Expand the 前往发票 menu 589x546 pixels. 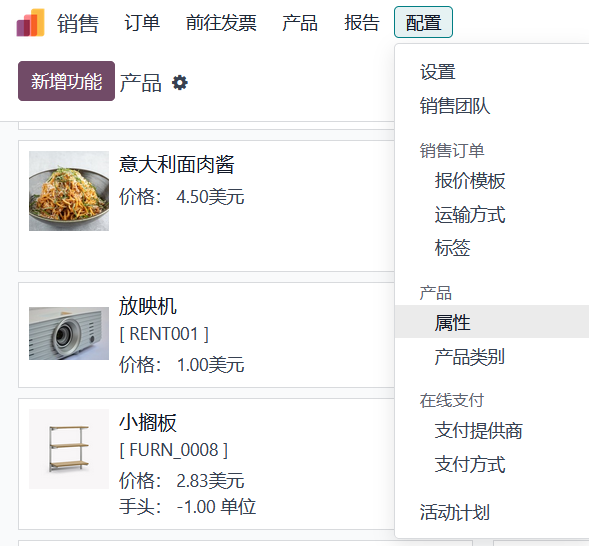[221, 23]
